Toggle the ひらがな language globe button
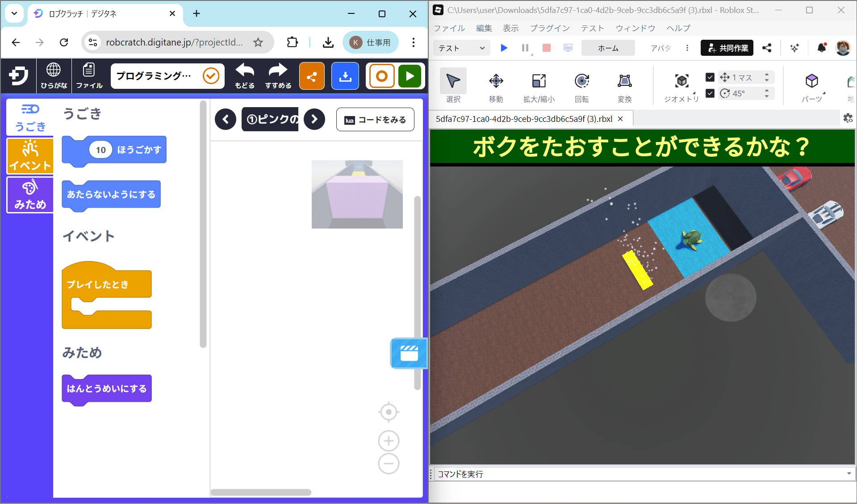 click(54, 75)
